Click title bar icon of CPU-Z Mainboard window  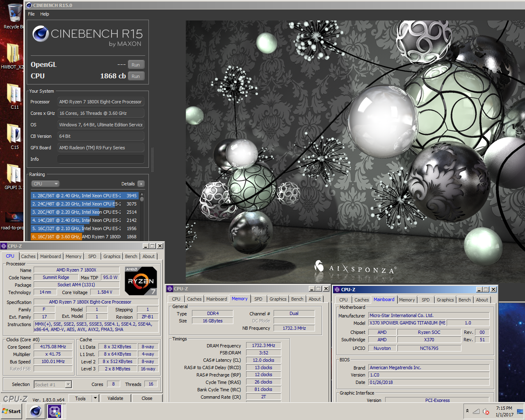point(337,290)
